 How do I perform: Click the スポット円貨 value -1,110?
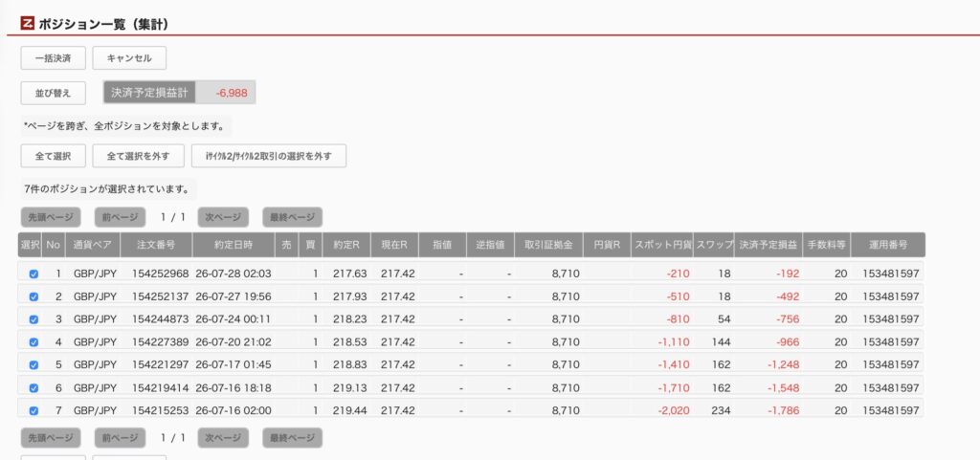point(673,342)
